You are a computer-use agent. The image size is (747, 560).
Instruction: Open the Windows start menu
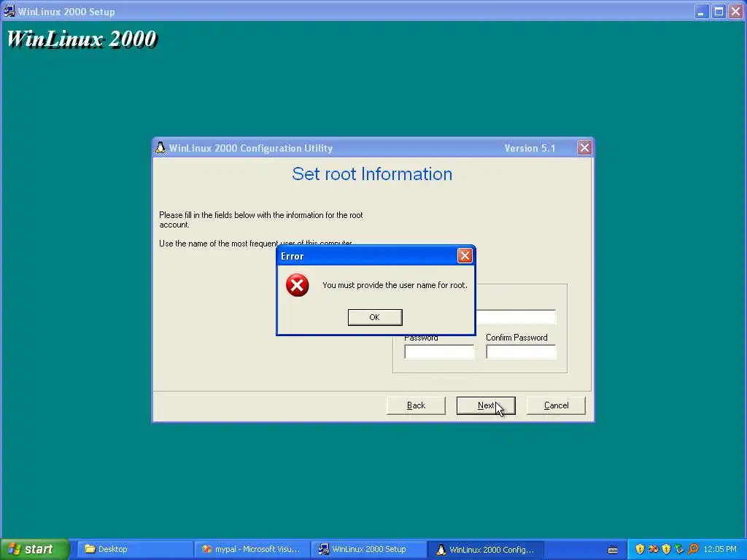tap(34, 549)
